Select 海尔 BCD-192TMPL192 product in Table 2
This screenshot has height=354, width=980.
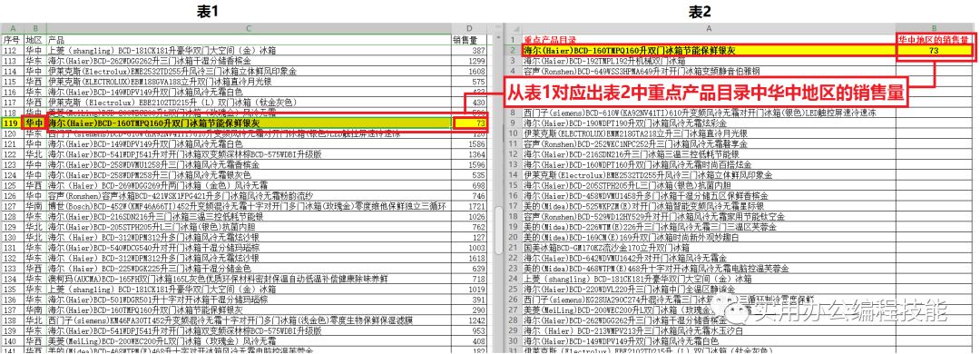click(708, 61)
